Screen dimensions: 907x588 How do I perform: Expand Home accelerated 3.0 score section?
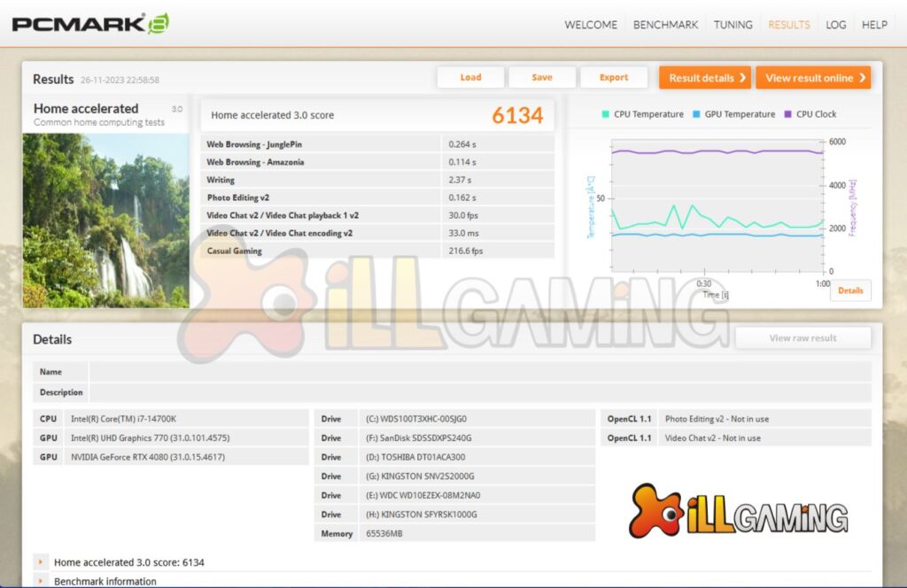tap(41, 562)
